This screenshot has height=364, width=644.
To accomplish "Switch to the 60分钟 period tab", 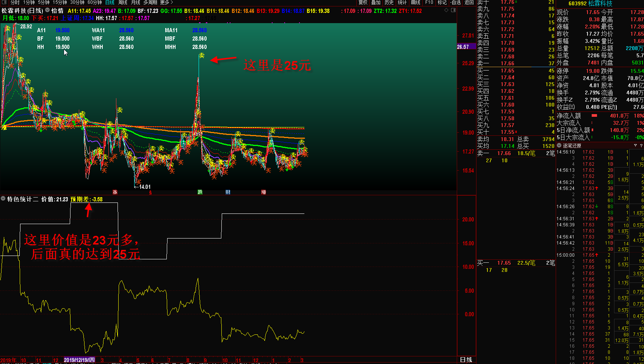I will click(94, 2).
